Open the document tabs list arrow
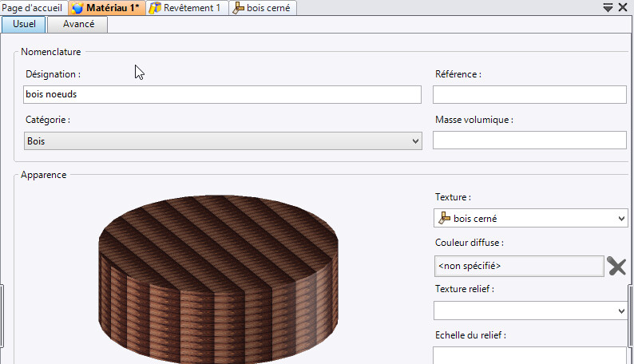 [x=608, y=7]
